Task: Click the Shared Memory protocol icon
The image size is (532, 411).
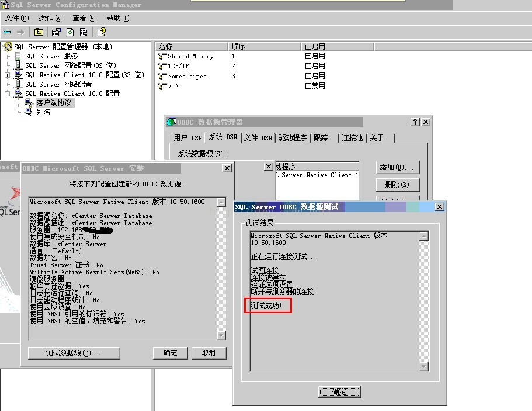Action: pos(162,56)
